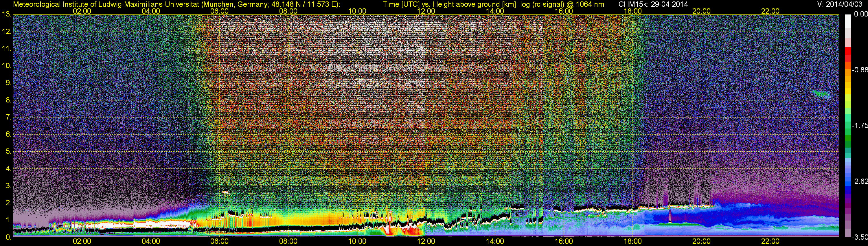Click the 22:00 label on top time axis
Screen dimensions: 868x246
[x=770, y=11]
